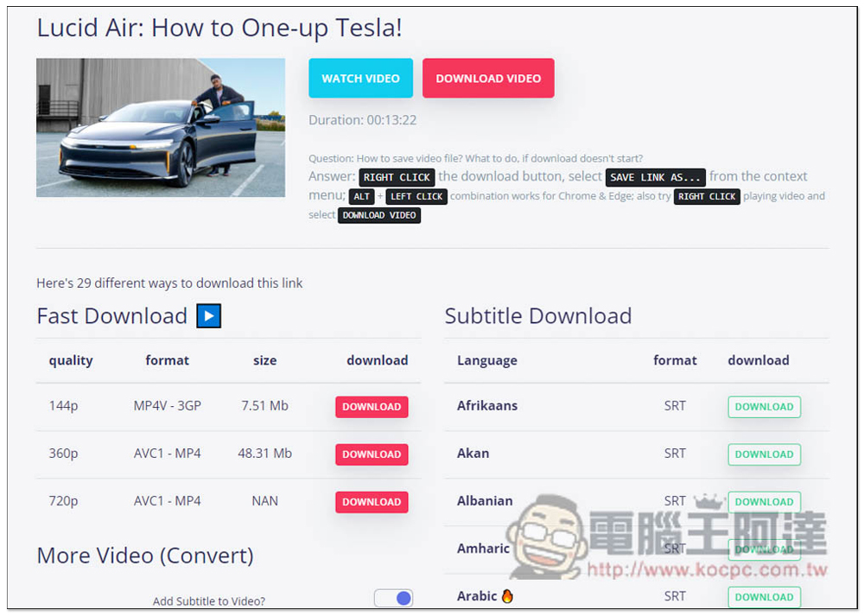864x616 pixels.
Task: Download the 360p AVC1-MP4 video
Action: 372,454
